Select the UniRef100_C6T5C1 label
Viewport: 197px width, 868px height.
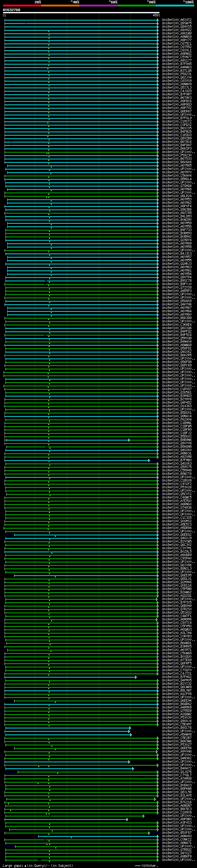(176, 43)
